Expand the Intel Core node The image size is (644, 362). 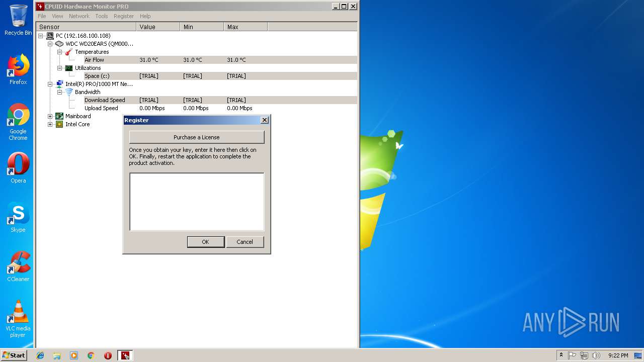point(50,124)
